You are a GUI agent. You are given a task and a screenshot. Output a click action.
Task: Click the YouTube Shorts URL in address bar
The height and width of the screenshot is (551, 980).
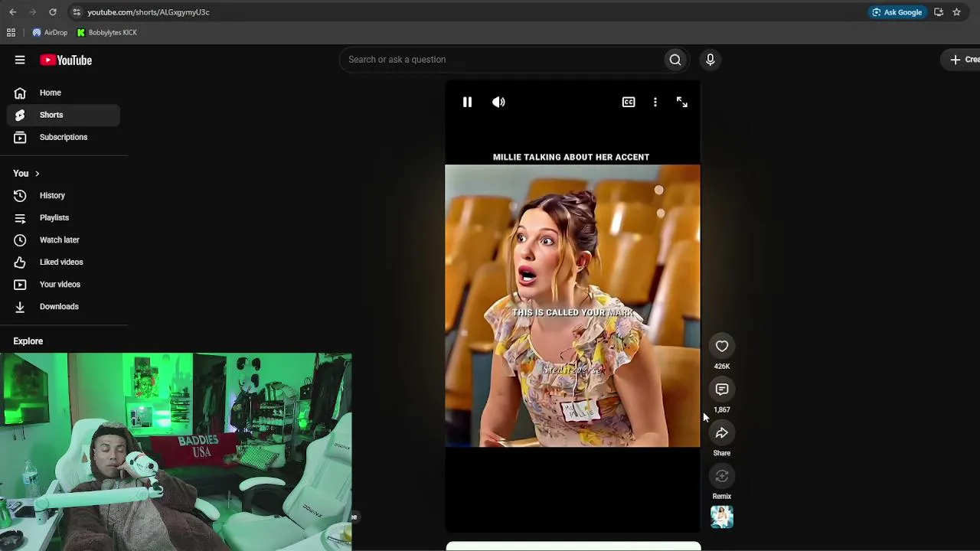(149, 12)
